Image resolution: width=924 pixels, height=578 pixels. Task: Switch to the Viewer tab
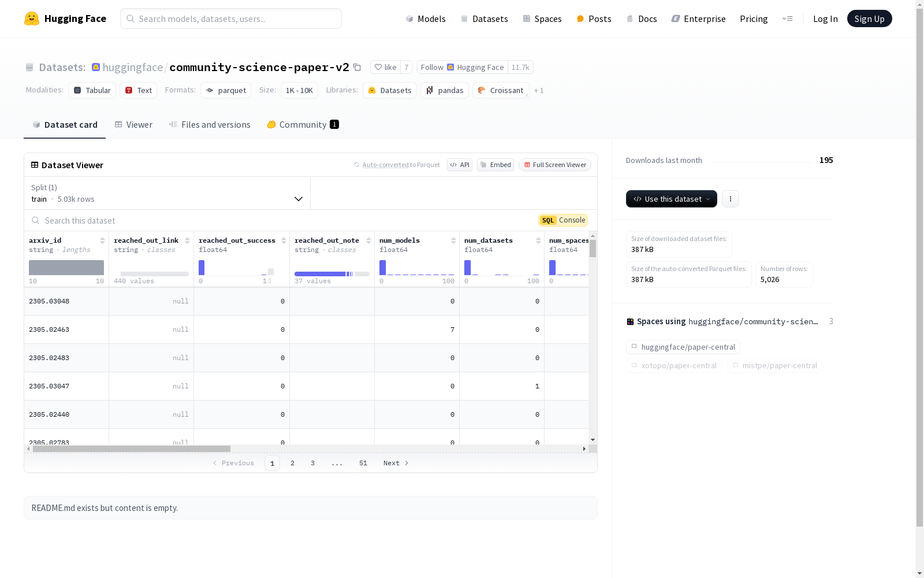133,125
